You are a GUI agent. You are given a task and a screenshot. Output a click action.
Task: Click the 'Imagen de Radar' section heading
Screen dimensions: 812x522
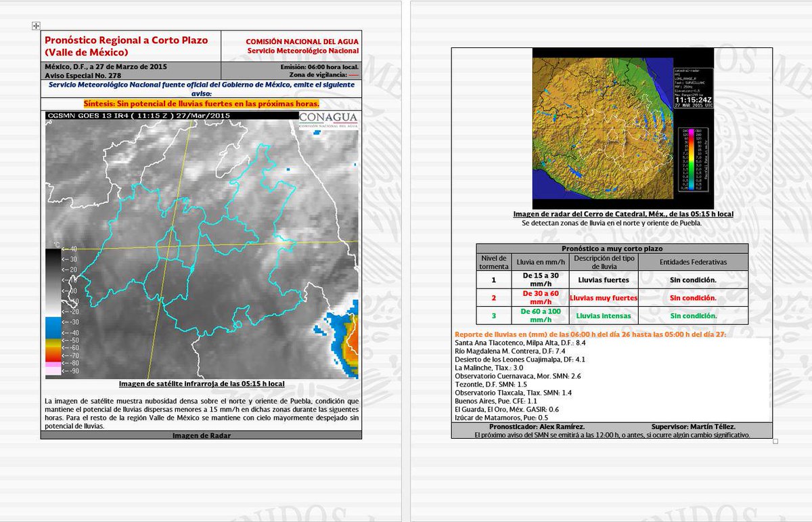[201, 435]
